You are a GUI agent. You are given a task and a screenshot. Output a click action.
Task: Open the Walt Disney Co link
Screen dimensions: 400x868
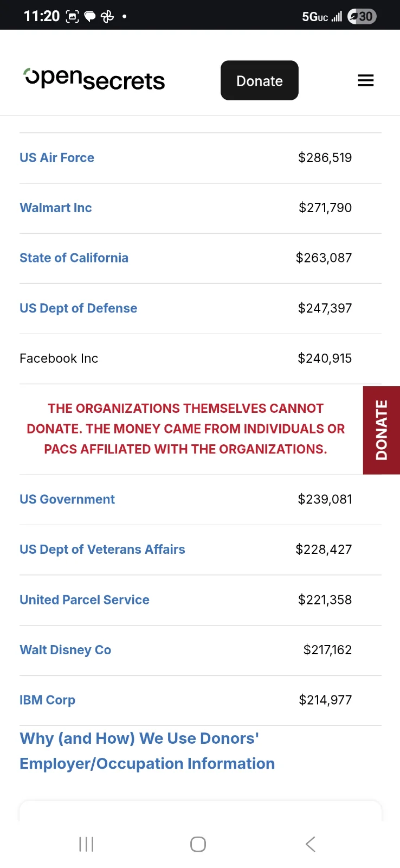pos(66,650)
